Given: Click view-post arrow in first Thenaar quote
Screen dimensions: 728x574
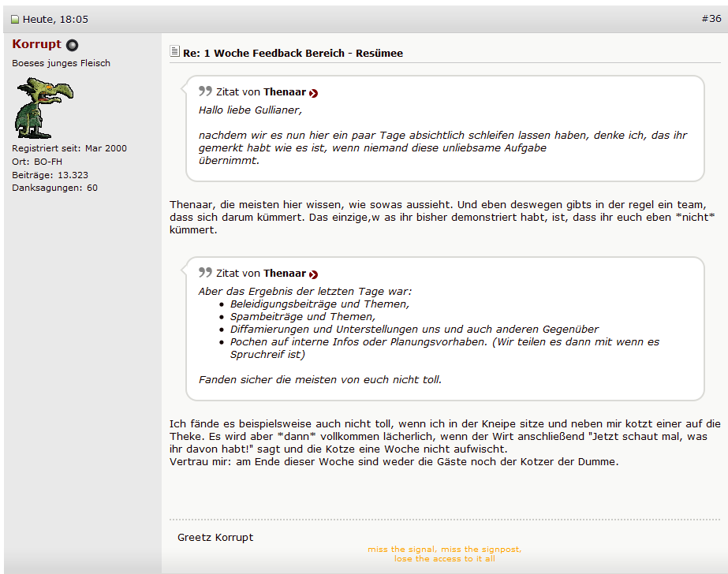Looking at the screenshot, I should [x=313, y=93].
